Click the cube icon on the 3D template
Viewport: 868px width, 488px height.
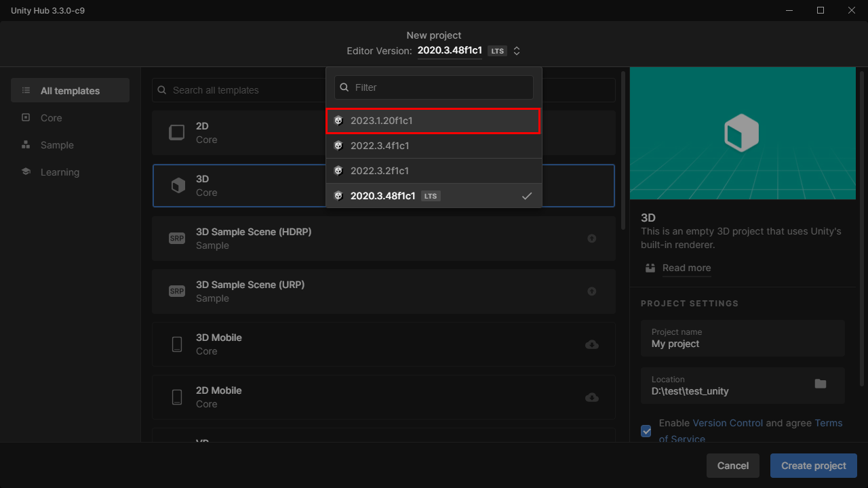[177, 185]
